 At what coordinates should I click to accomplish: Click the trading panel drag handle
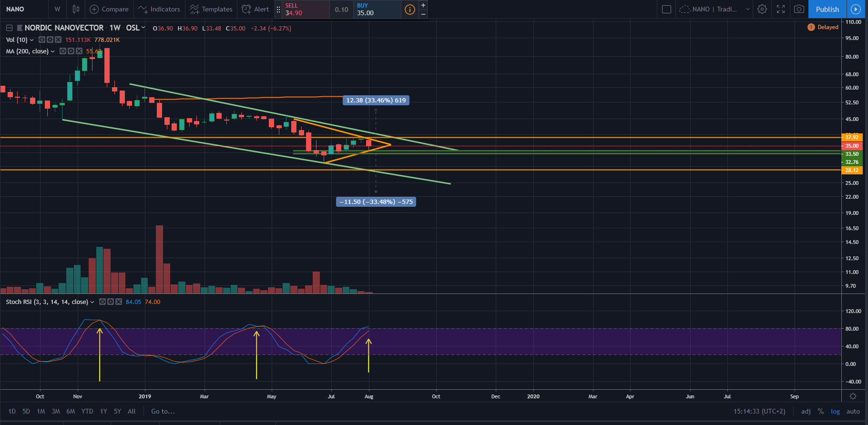[x=278, y=9]
